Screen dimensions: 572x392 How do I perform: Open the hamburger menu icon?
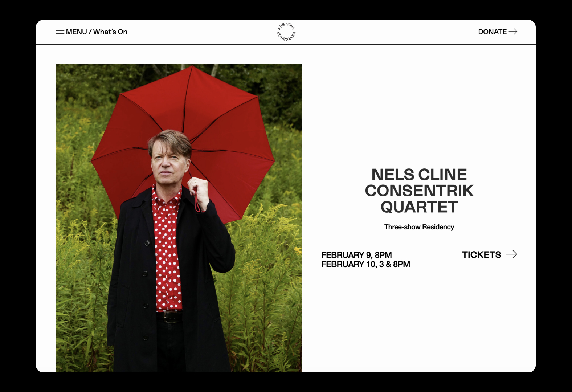point(60,32)
